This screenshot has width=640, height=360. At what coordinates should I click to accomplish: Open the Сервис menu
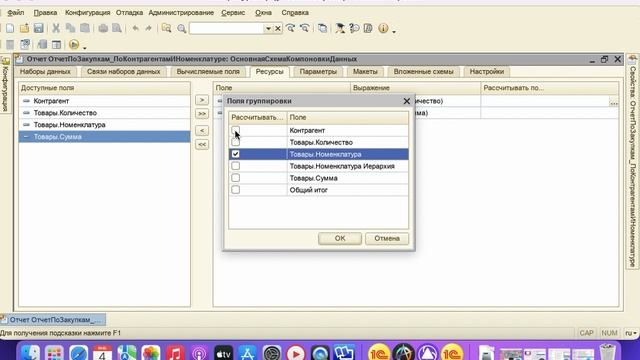(x=233, y=13)
